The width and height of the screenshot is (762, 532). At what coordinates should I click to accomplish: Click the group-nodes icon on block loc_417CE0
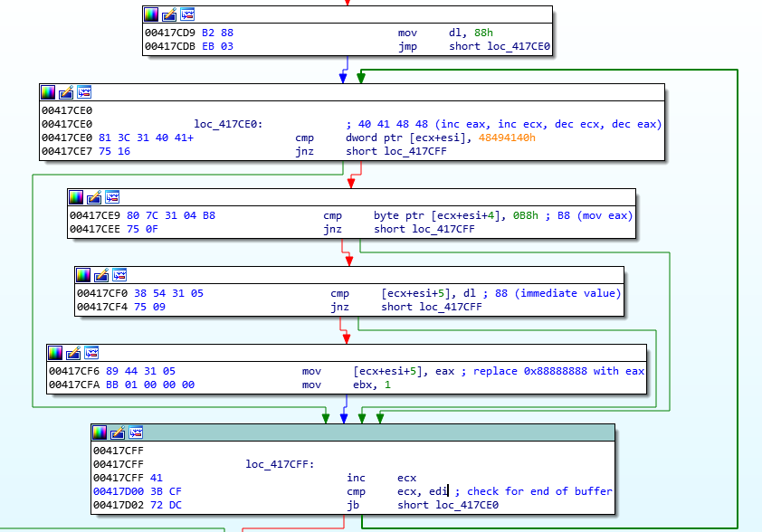(x=84, y=92)
